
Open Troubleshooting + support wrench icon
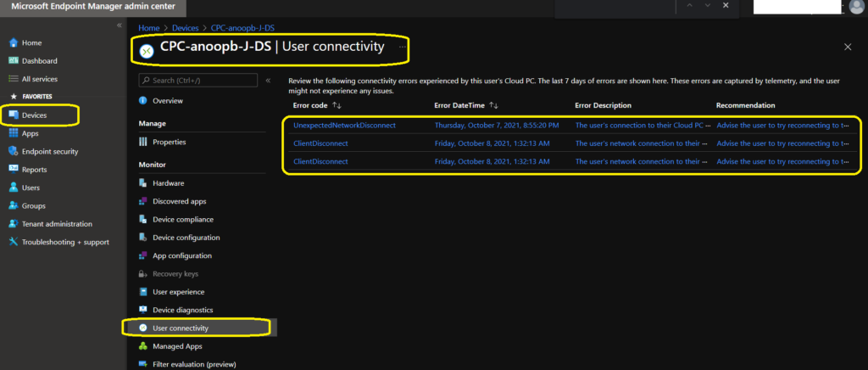(14, 242)
